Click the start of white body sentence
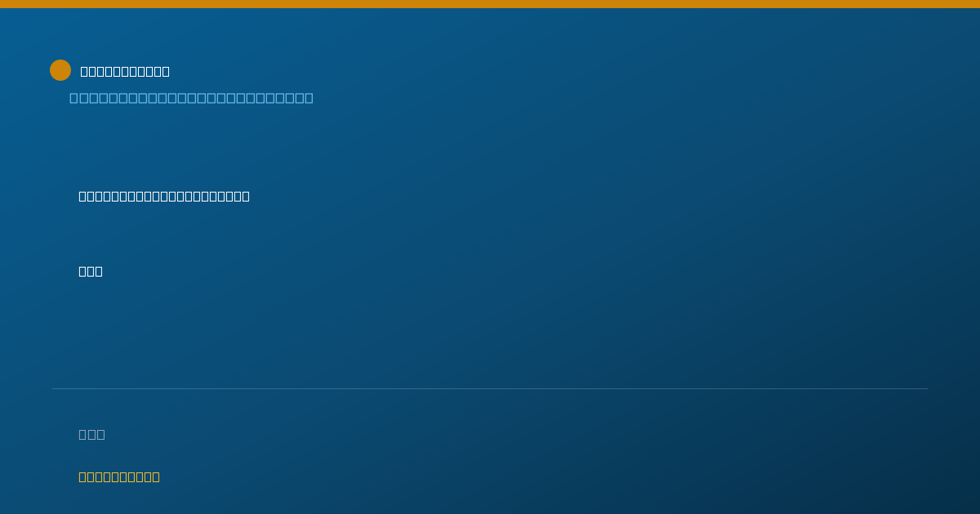 click(82, 196)
